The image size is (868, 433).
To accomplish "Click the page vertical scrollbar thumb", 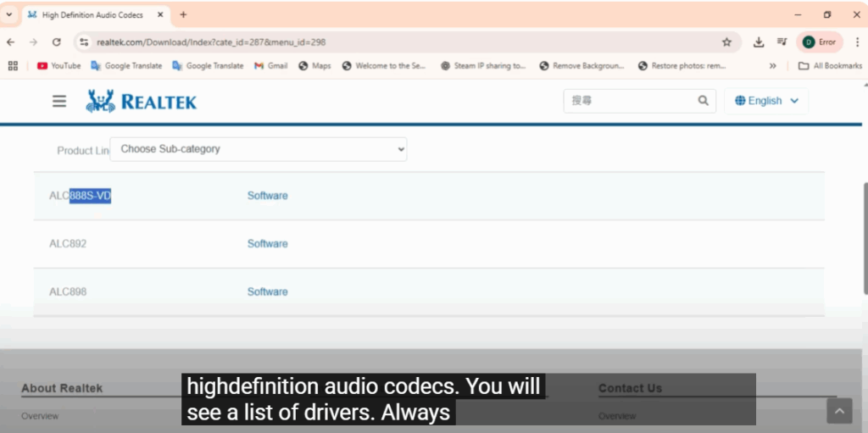I will tap(865, 238).
